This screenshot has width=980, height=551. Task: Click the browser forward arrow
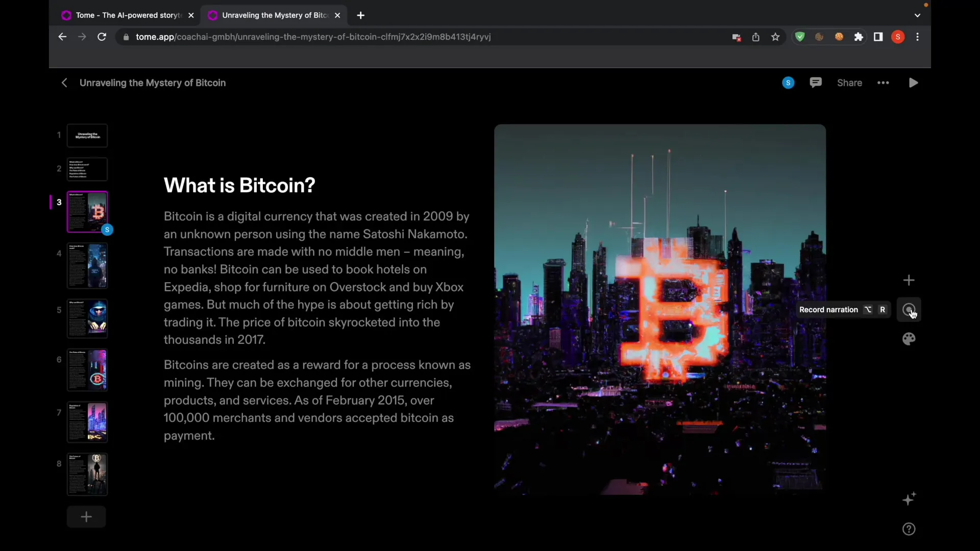click(x=82, y=37)
